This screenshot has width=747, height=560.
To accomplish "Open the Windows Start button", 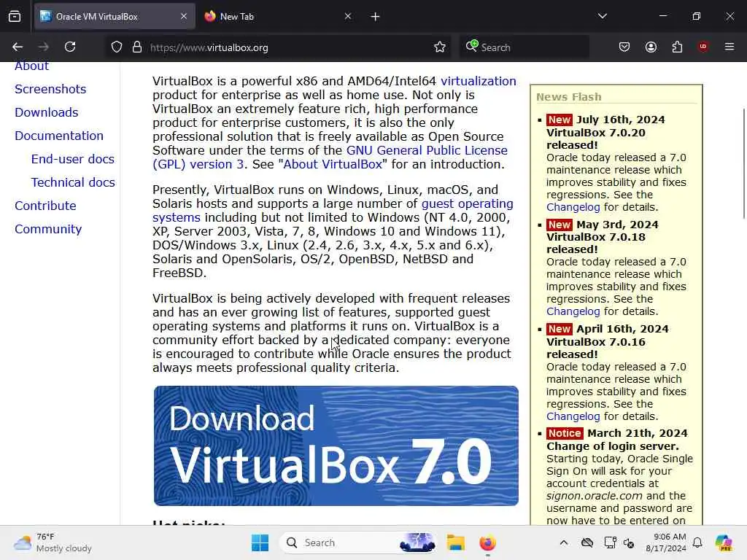I will [x=260, y=542].
